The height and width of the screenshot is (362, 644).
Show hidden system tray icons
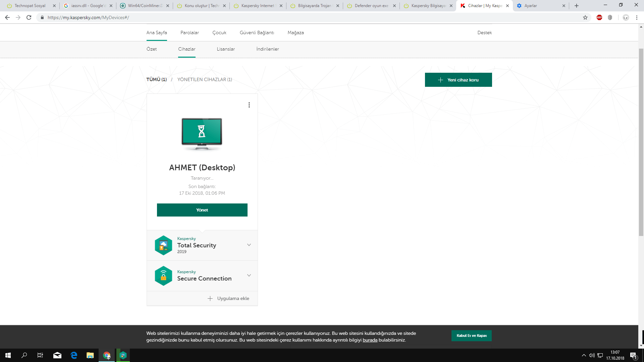[x=584, y=355]
